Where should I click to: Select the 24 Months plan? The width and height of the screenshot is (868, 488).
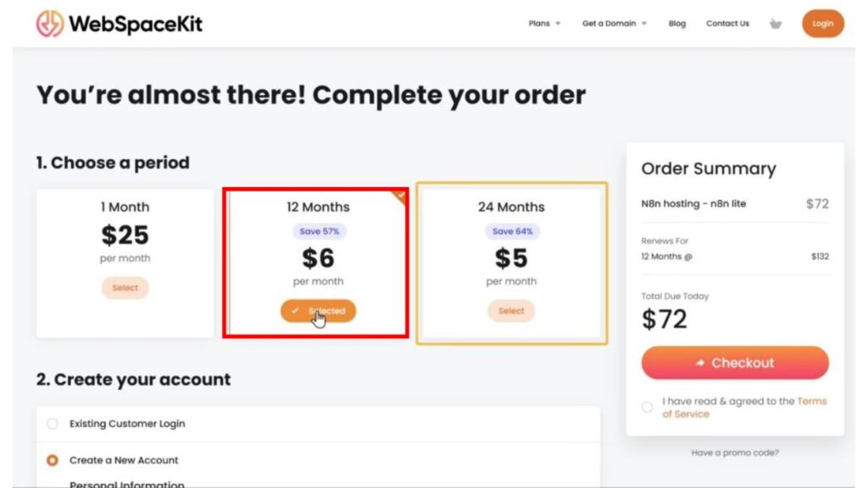511,311
